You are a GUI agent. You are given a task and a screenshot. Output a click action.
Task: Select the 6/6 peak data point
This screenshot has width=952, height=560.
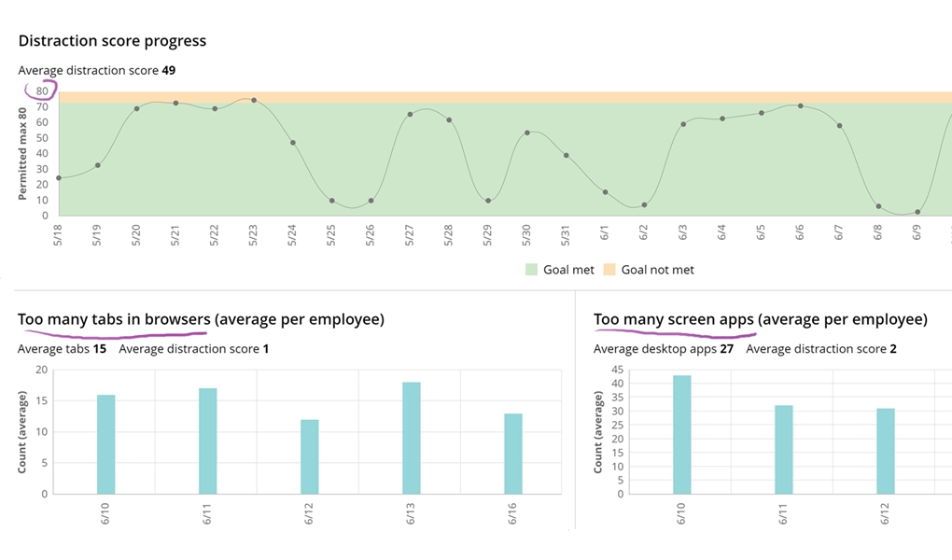click(799, 105)
